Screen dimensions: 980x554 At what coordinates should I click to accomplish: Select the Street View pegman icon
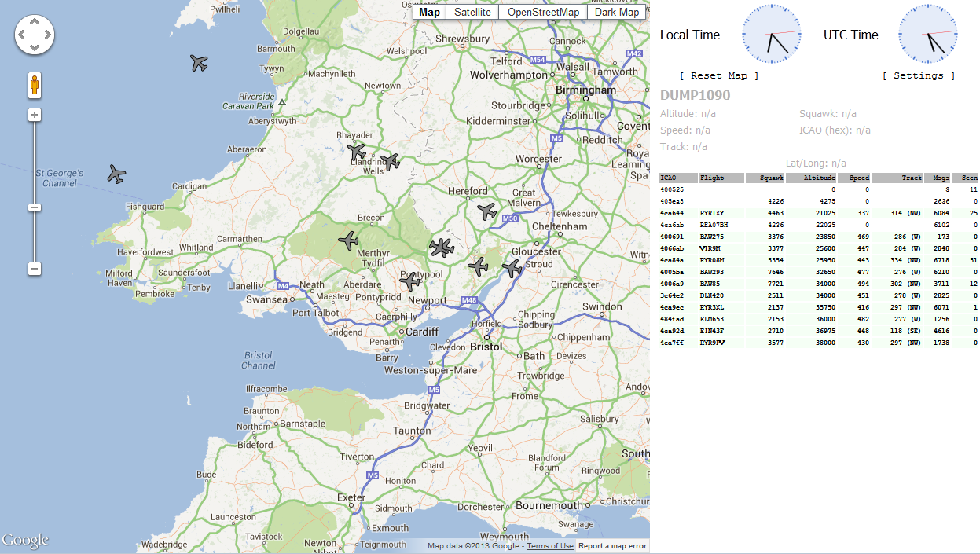coord(35,85)
